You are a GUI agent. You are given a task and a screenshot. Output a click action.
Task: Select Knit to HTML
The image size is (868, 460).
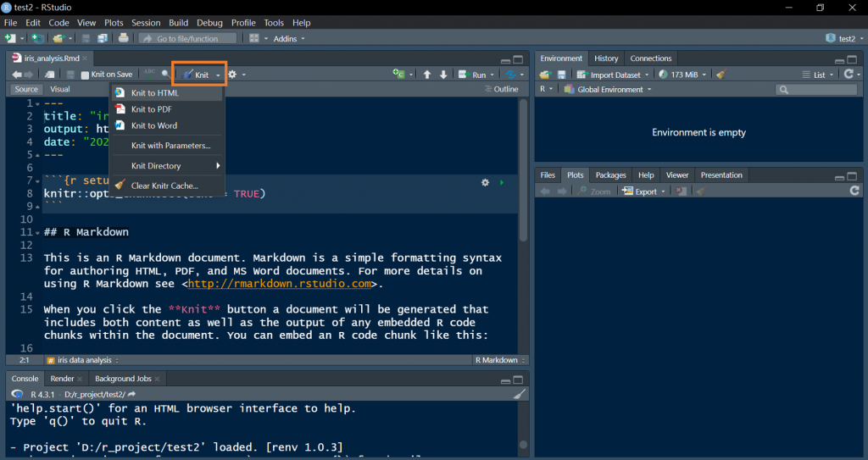click(x=167, y=93)
